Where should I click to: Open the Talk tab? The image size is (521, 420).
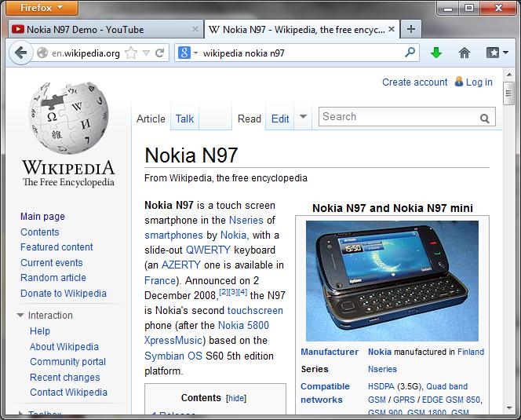click(184, 119)
